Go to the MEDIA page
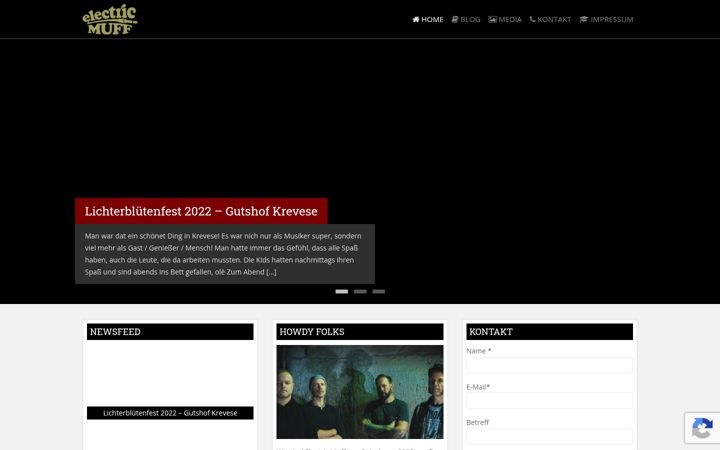Viewport: 720px width, 450px height. coord(505,19)
